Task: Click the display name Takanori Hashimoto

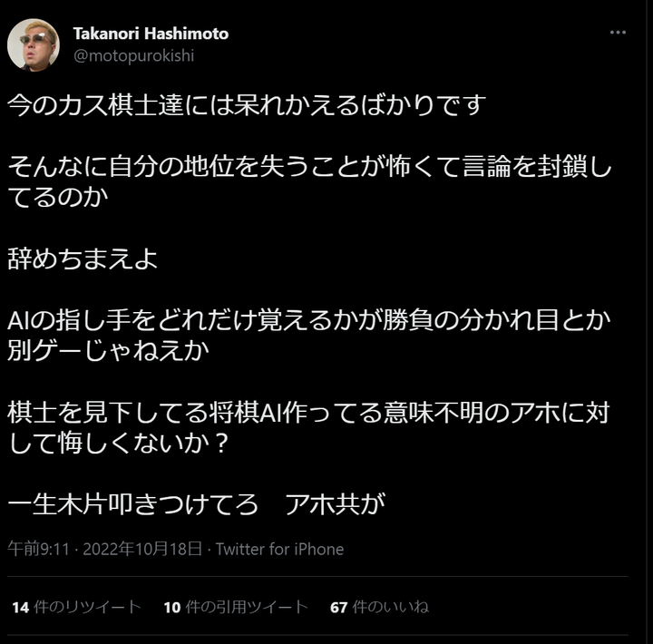Action: pyautogui.click(x=151, y=34)
